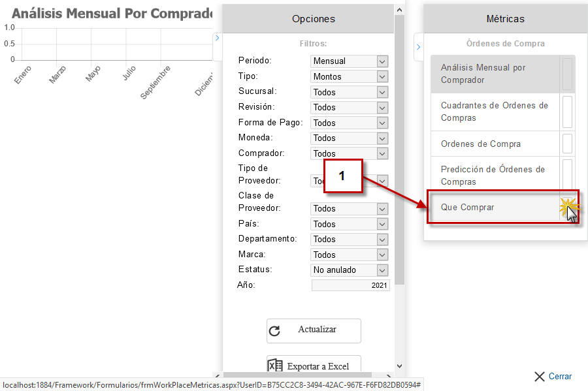Screen dimensions: 588x391
Task: Click the Excel icon on Exportar button
Action: [275, 366]
